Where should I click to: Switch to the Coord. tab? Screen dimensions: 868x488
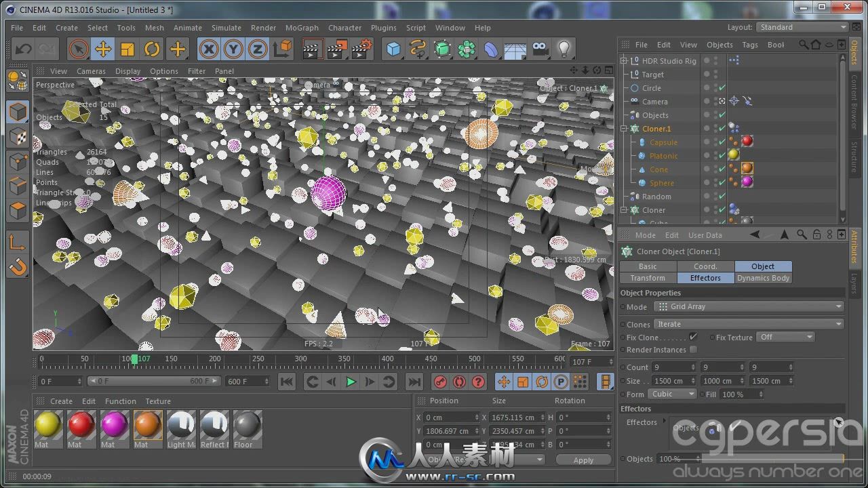(x=705, y=266)
